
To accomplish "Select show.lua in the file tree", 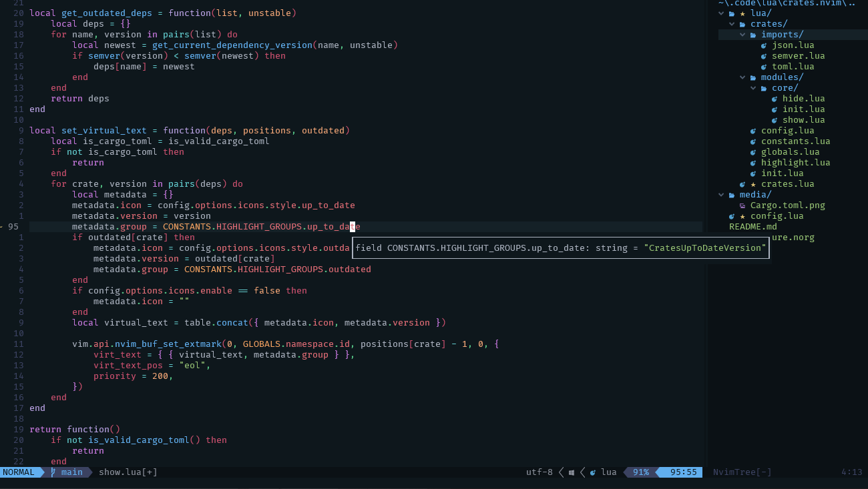I will tap(804, 120).
